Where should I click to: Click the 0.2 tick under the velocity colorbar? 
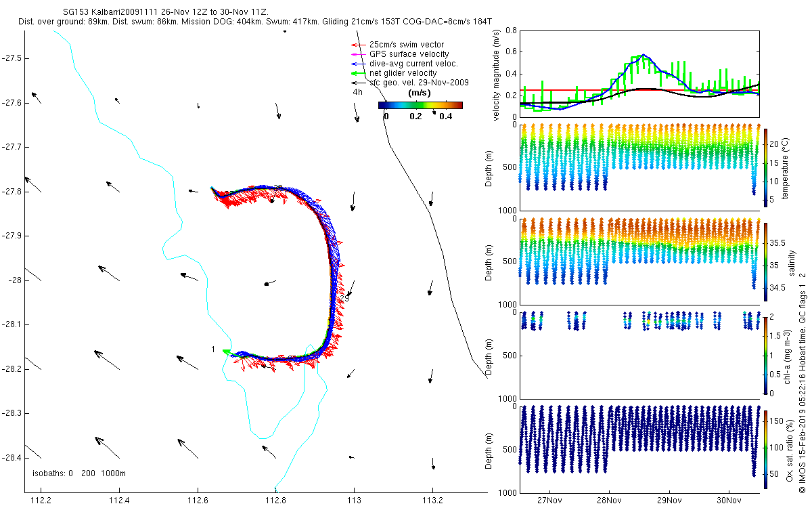415,116
